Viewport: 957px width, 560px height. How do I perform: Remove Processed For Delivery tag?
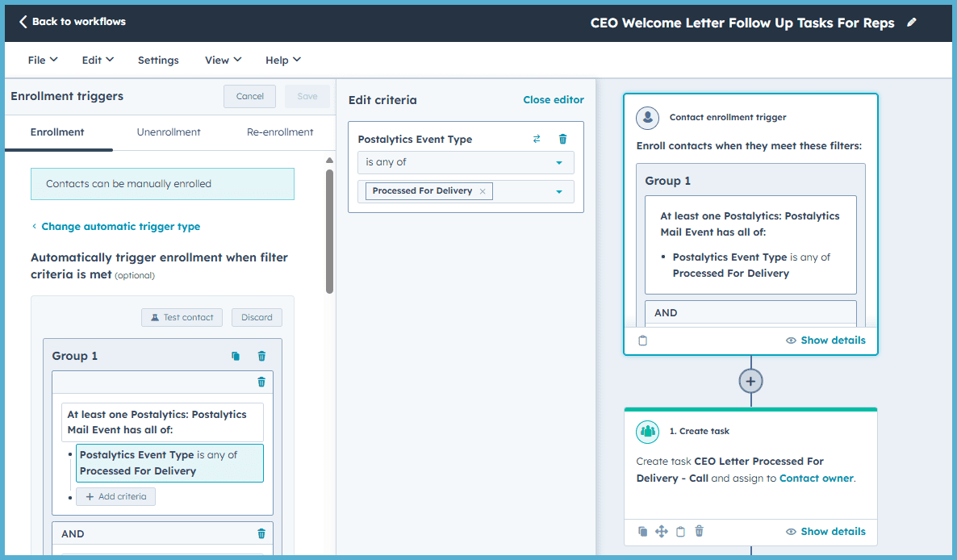coord(483,191)
